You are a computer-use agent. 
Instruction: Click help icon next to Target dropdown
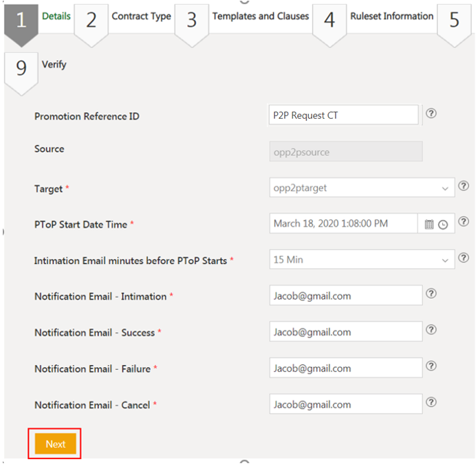point(464,186)
